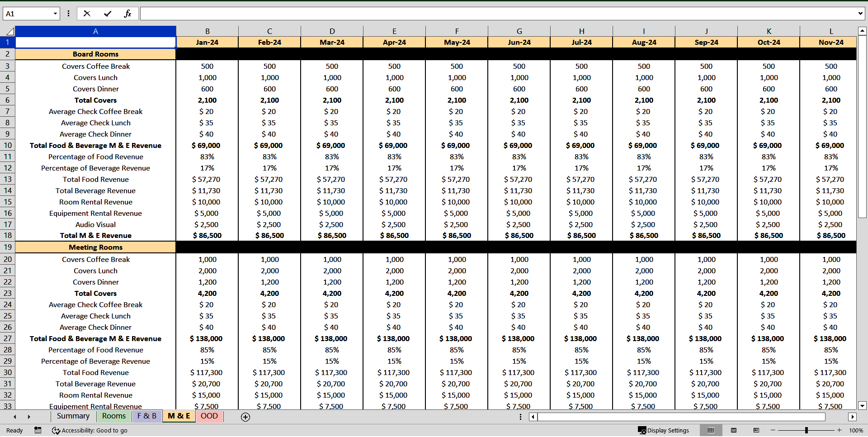Select Jun-24 value $ 86,500

tap(519, 235)
